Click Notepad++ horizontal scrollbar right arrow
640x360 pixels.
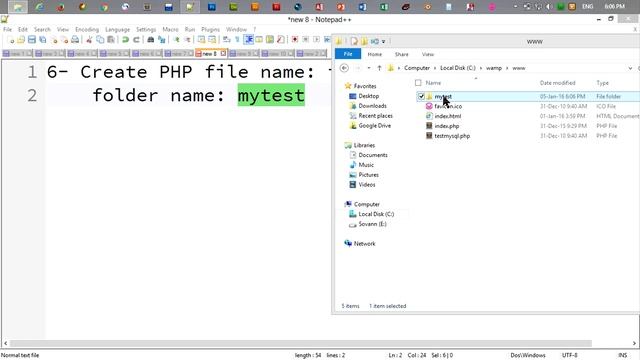click(x=634, y=343)
